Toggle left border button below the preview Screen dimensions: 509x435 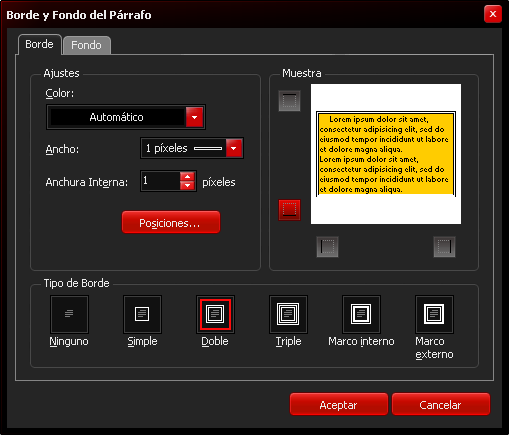(327, 247)
